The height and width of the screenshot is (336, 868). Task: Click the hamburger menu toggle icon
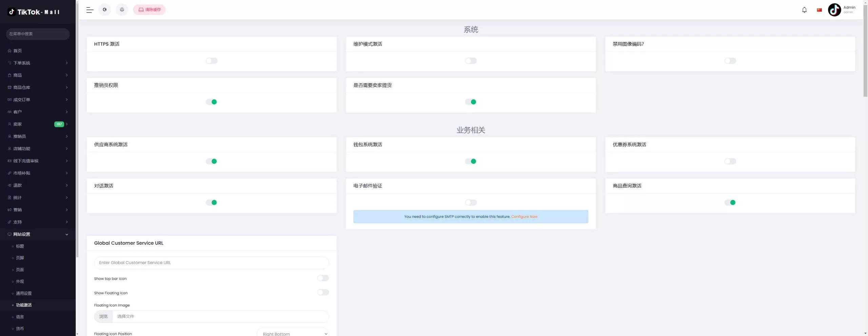point(90,10)
